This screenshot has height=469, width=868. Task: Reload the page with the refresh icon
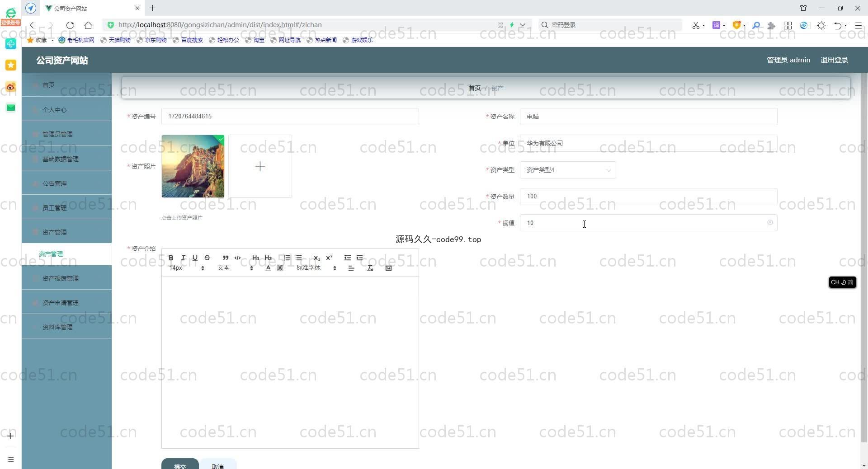(70, 25)
